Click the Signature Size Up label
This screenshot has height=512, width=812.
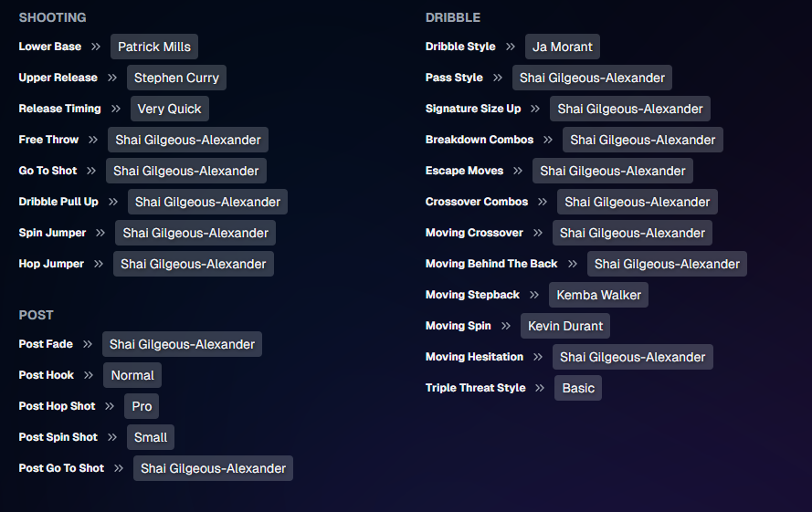473,109
